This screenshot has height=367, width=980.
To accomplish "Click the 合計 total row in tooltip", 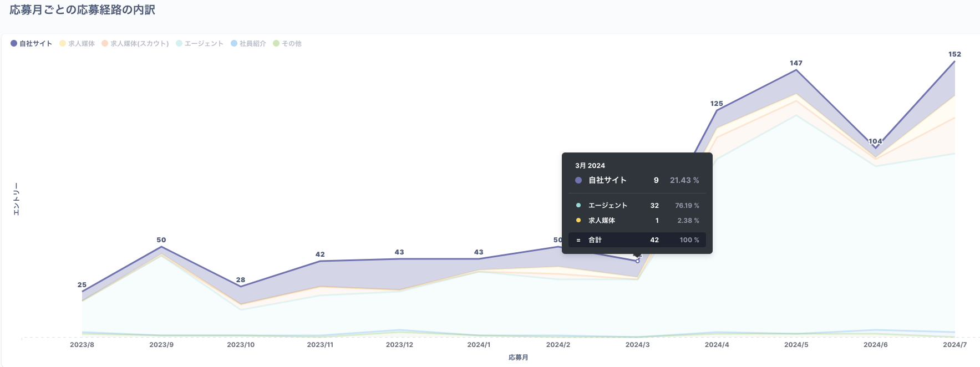I will point(637,240).
